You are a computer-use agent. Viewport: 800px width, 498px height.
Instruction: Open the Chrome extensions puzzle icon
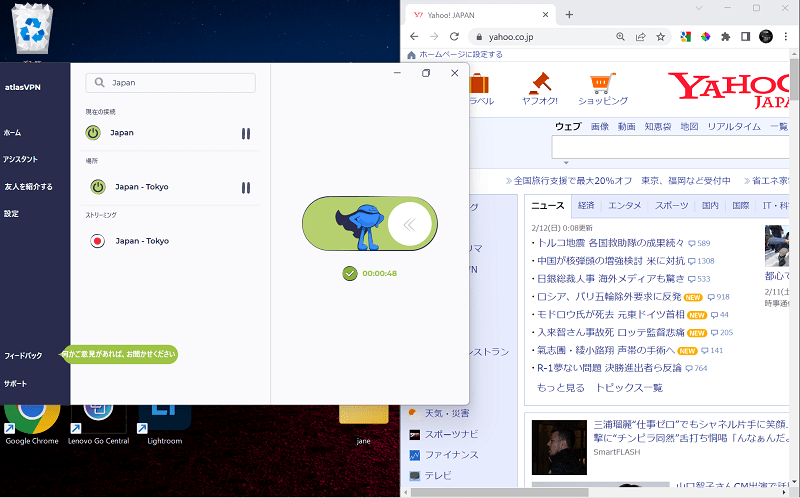[x=725, y=37]
